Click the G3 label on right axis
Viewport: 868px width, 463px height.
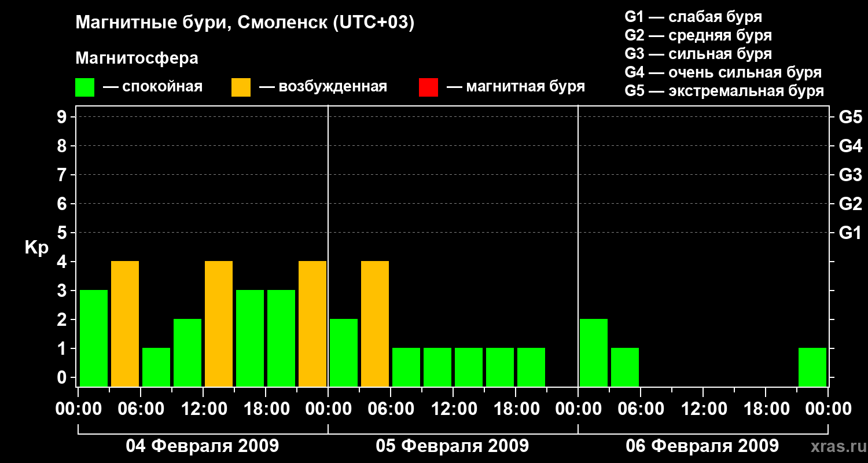[851, 175]
